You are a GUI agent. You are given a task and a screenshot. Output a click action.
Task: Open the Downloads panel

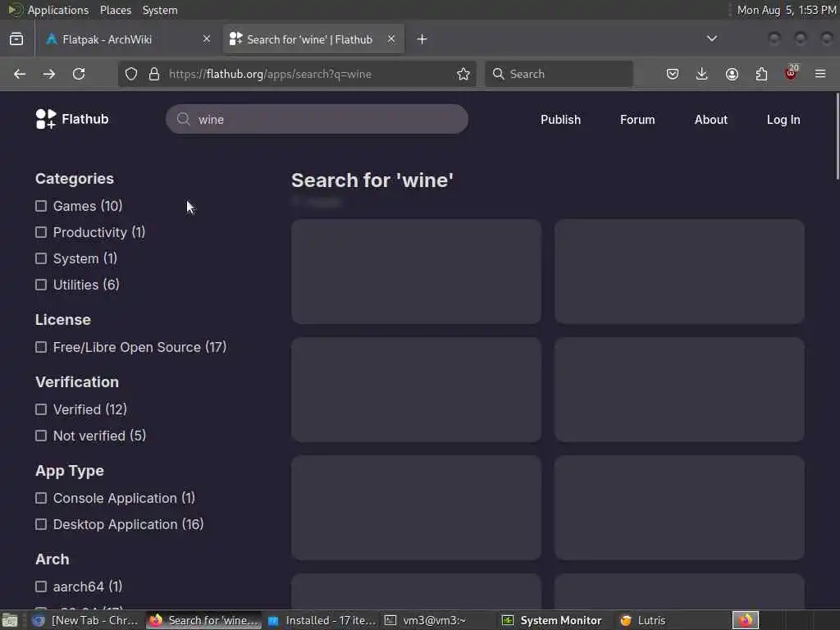tap(702, 74)
